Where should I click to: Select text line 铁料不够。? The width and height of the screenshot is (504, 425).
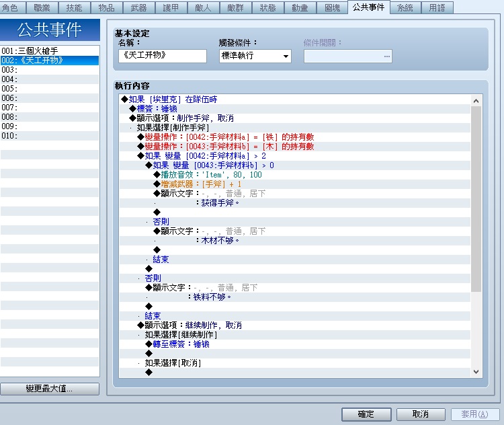(295, 297)
